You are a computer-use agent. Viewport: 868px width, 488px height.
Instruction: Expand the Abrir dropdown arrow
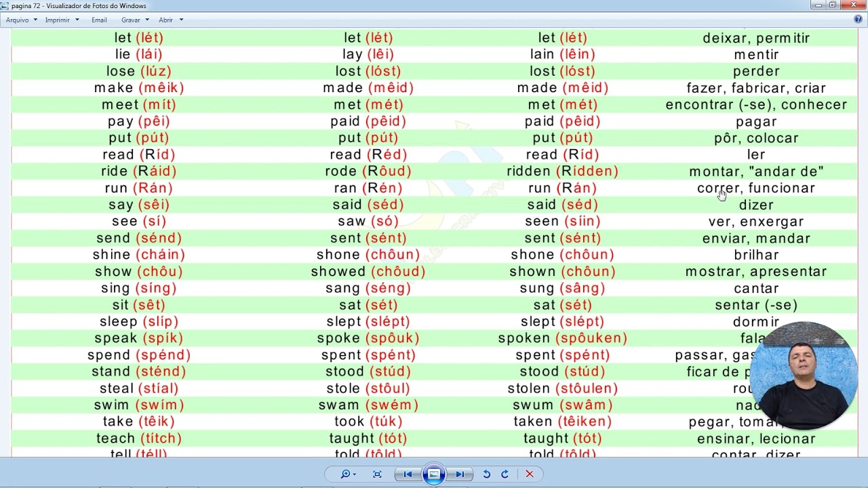tap(181, 20)
